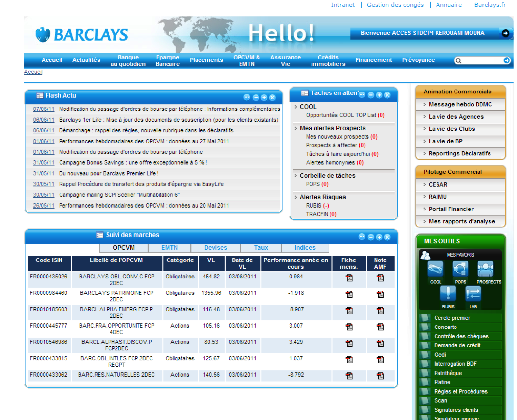The width and height of the screenshot is (517, 420).
Task: Open Interrogation BDF tool
Action: tap(455, 364)
